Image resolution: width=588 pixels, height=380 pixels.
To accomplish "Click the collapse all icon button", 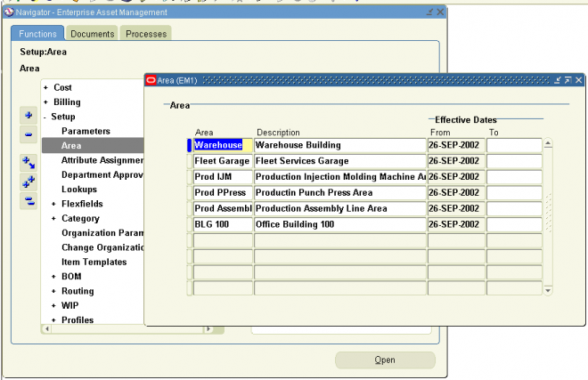I will click(29, 201).
